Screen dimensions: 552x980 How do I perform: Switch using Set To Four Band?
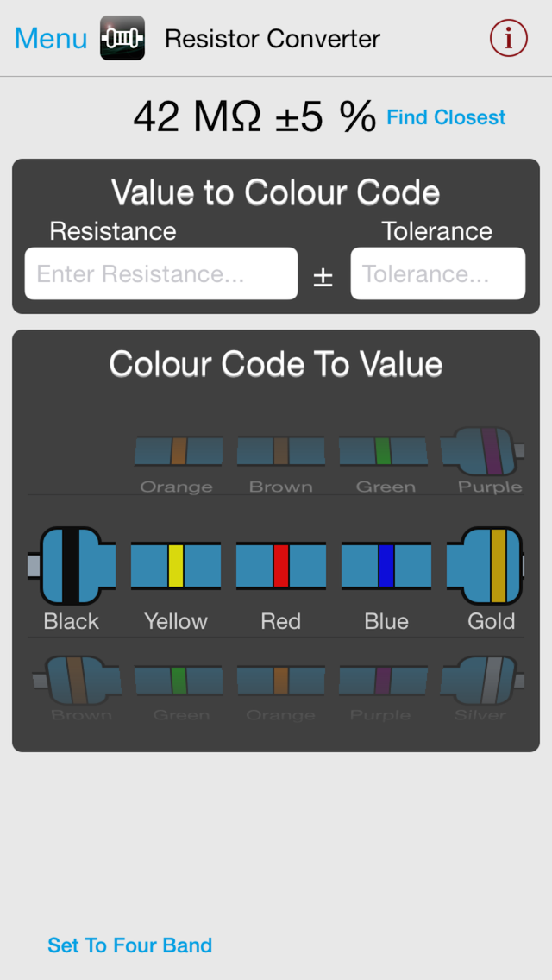coord(130,945)
